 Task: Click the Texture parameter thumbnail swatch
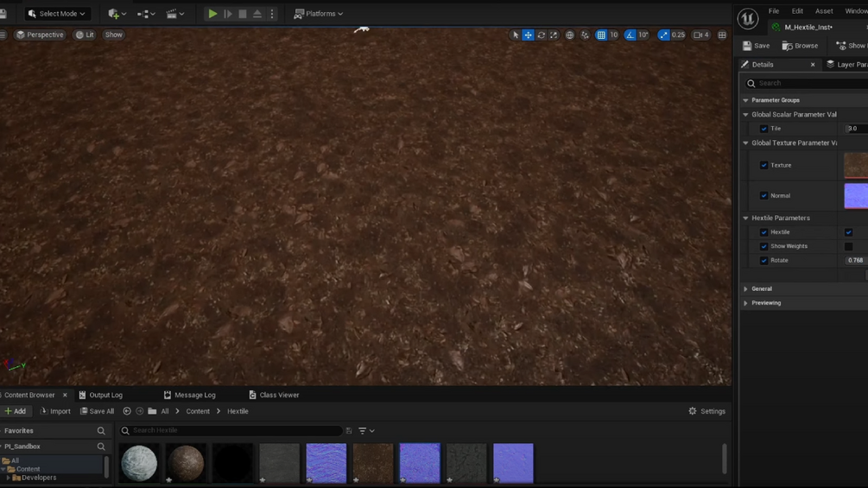click(856, 166)
